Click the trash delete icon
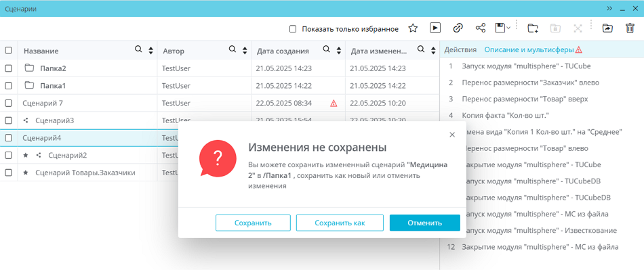 (630, 28)
